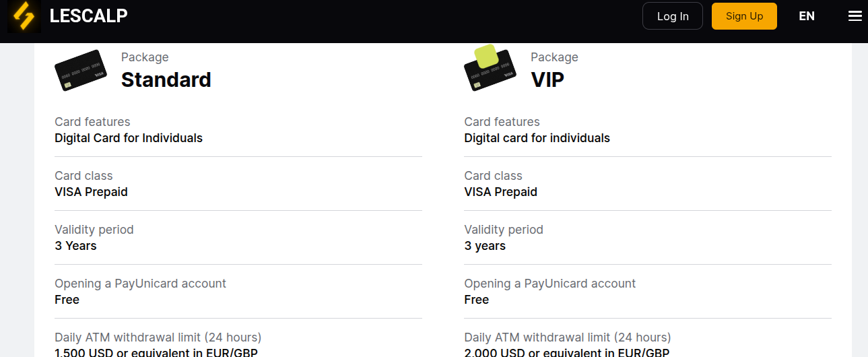Select the VIP package heading

tap(547, 79)
